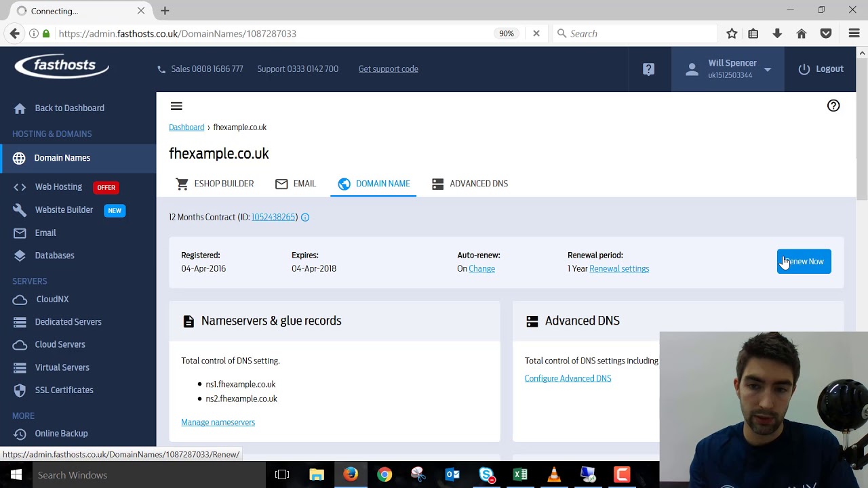868x488 pixels.
Task: Click ns1.fhexample.co.uk nameserver text
Action: [241, 384]
